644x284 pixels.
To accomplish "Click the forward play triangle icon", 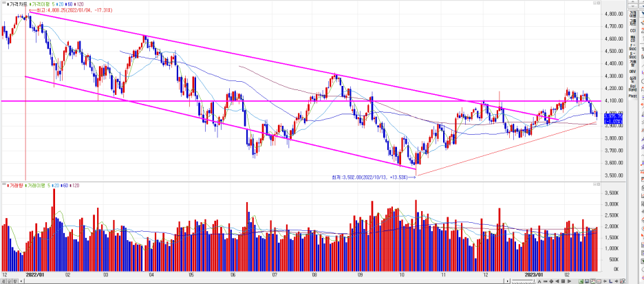I will point(569,281).
